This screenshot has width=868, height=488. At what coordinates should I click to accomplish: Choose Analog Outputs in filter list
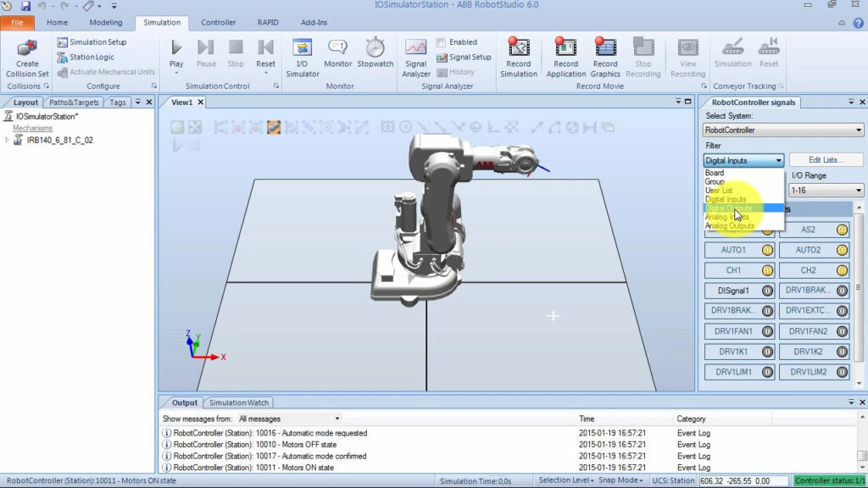pos(743,225)
